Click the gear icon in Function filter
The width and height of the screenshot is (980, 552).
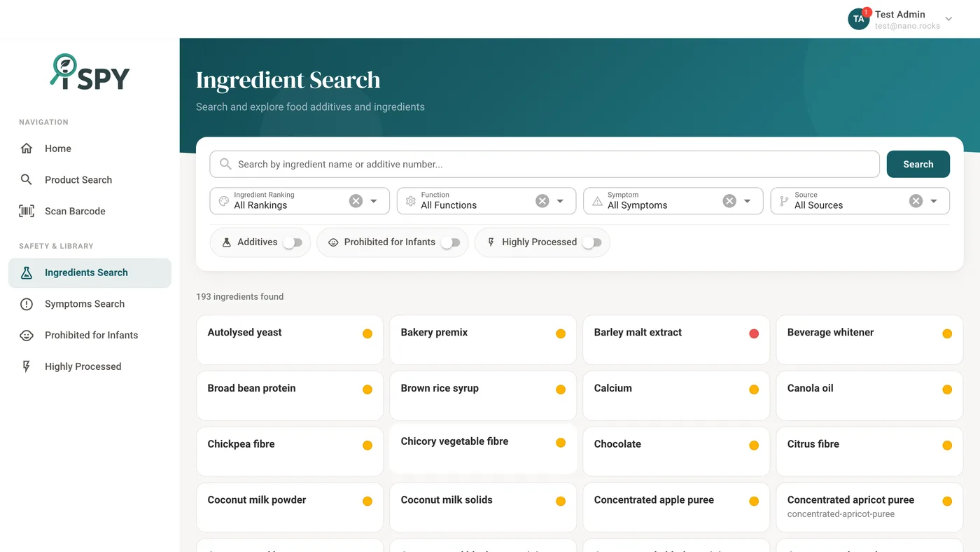(x=411, y=201)
